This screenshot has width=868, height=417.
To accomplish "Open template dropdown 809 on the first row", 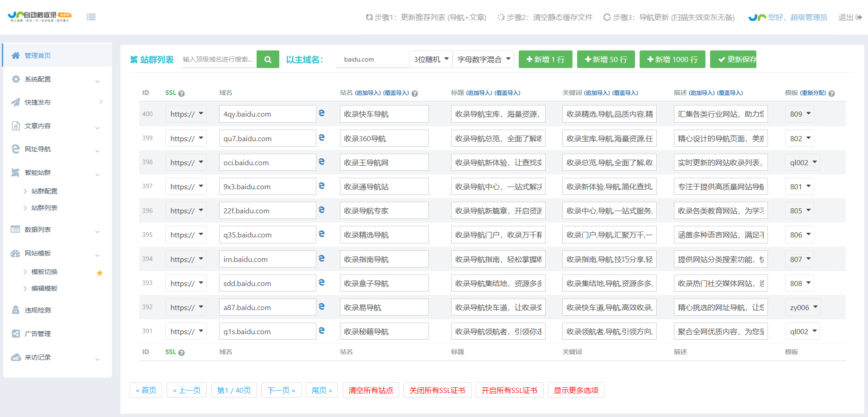I will tap(799, 113).
